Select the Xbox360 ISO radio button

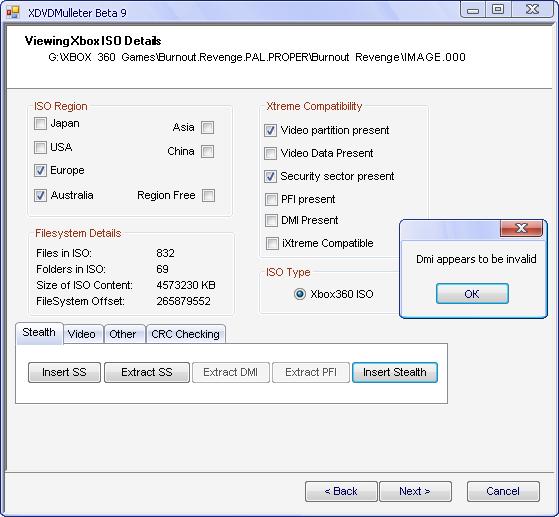point(300,294)
